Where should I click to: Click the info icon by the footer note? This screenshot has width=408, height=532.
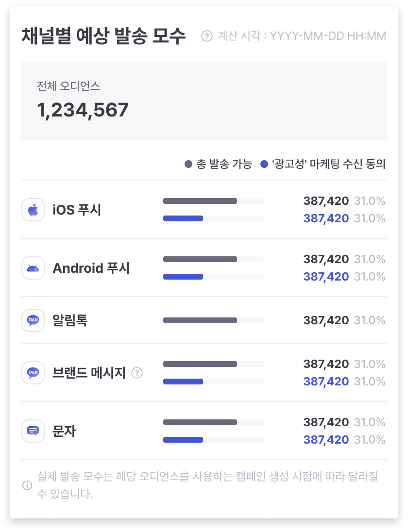(x=27, y=485)
